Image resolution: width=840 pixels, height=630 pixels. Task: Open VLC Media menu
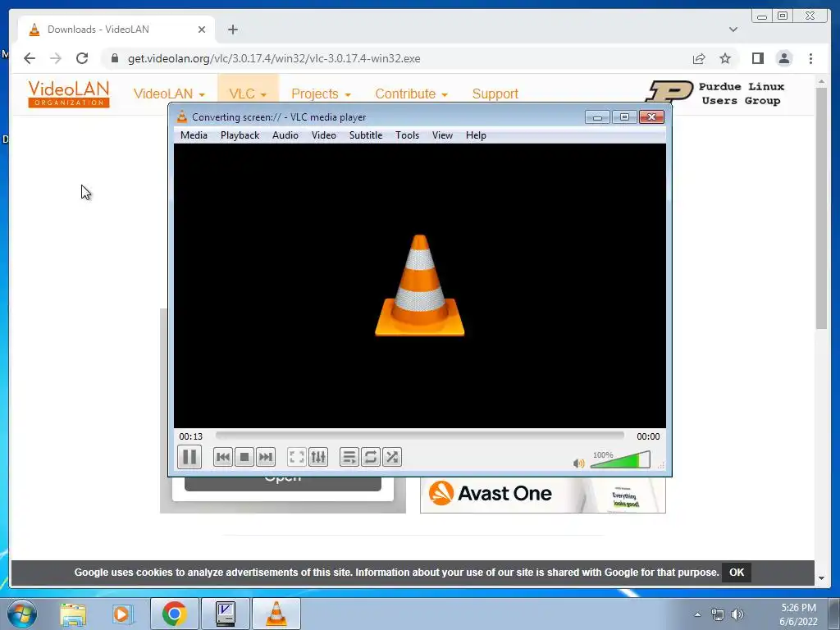(194, 135)
